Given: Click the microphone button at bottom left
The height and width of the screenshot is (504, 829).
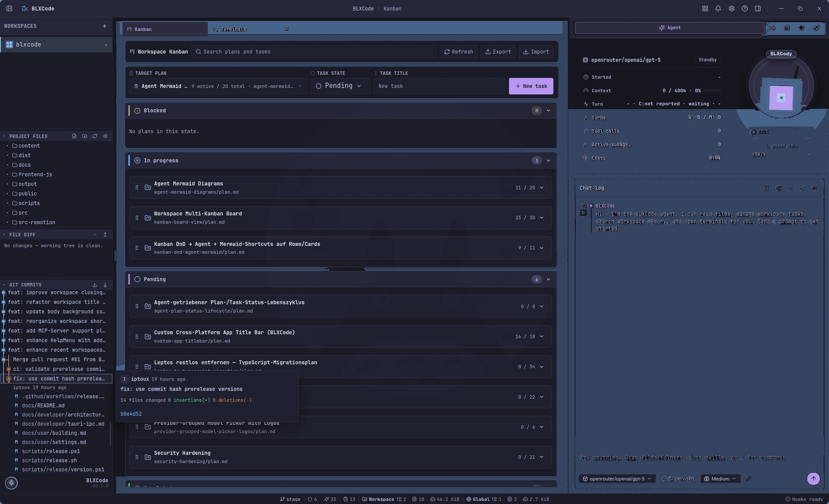Looking at the screenshot, I should click(x=11, y=483).
